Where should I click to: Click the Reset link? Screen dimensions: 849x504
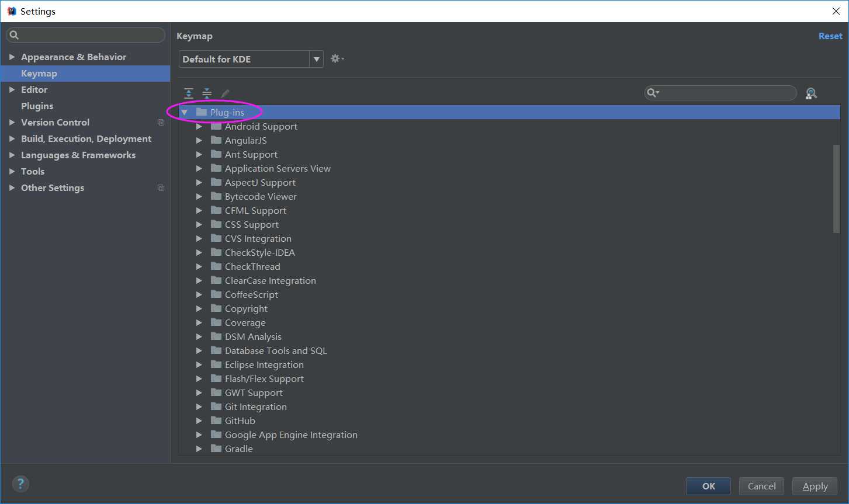click(x=830, y=36)
